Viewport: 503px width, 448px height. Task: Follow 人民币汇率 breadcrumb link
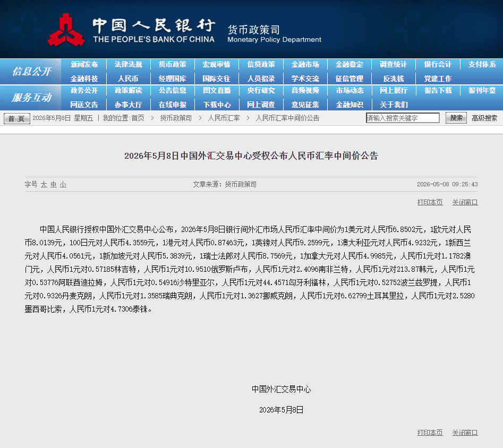224,118
